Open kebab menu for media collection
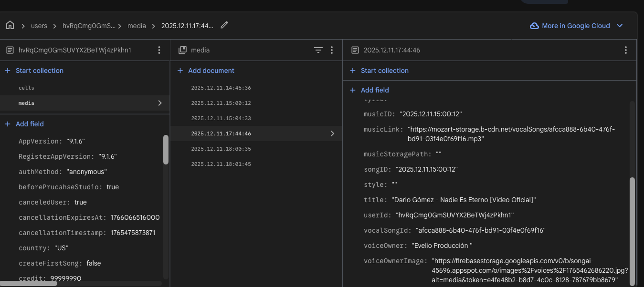The image size is (644, 287). (332, 50)
